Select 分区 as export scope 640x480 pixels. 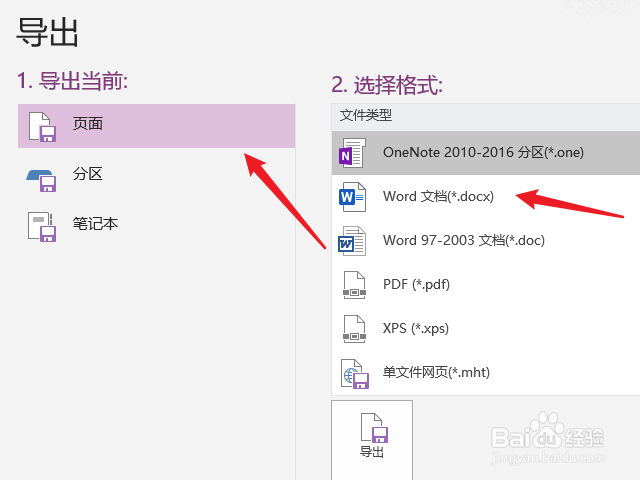(156, 174)
